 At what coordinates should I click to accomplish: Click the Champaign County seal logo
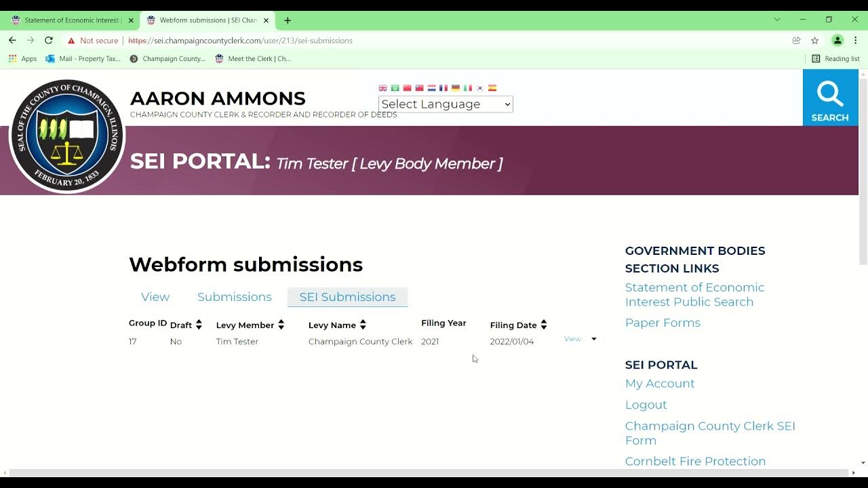point(67,136)
